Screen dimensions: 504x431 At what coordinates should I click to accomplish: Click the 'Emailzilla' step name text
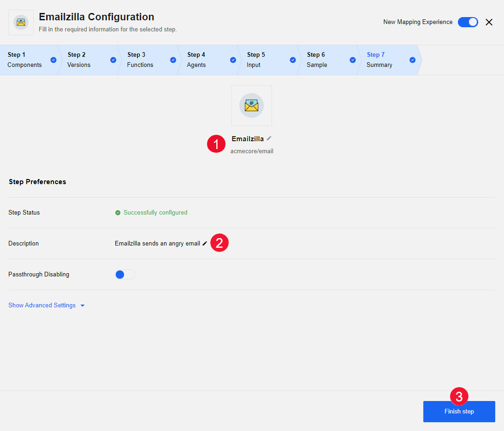click(x=248, y=138)
